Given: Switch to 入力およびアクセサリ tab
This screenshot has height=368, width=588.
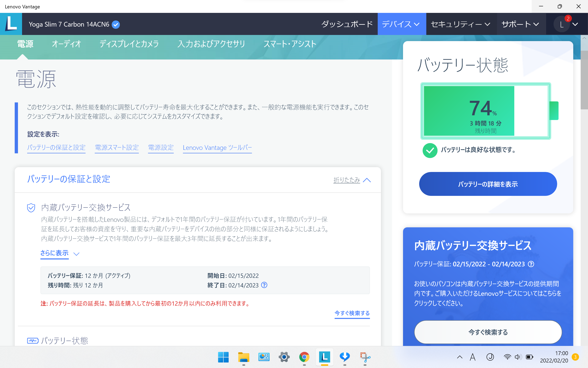Looking at the screenshot, I should (211, 44).
